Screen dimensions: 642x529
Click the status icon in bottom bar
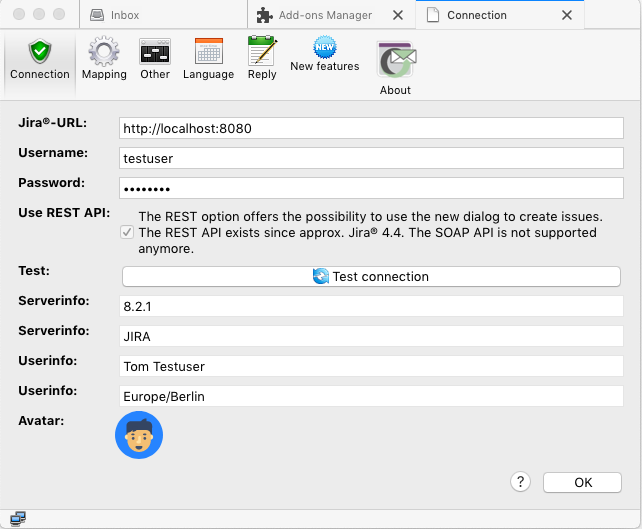point(17,518)
